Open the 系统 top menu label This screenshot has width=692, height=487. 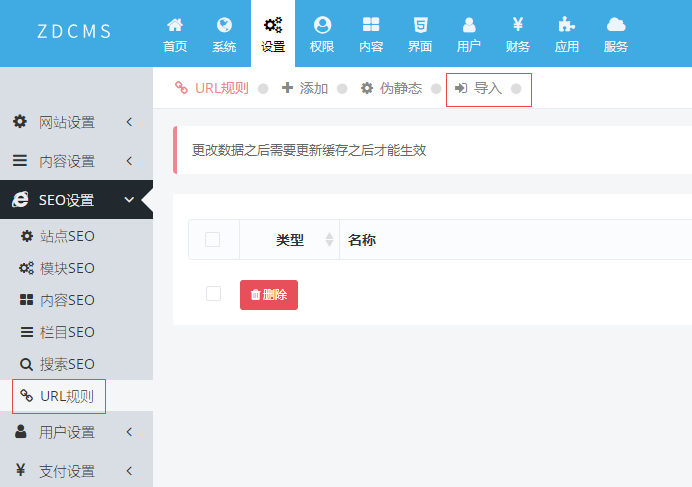coord(224,46)
